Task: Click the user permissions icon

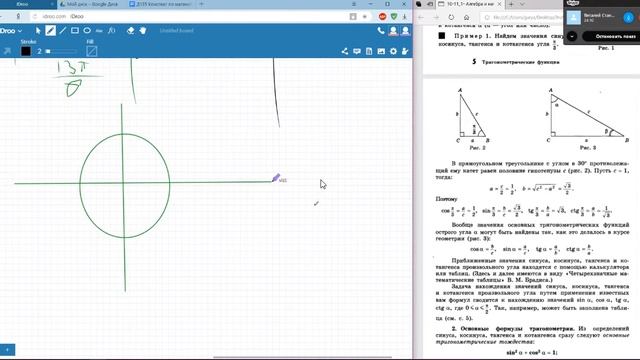Action: [x=405, y=51]
